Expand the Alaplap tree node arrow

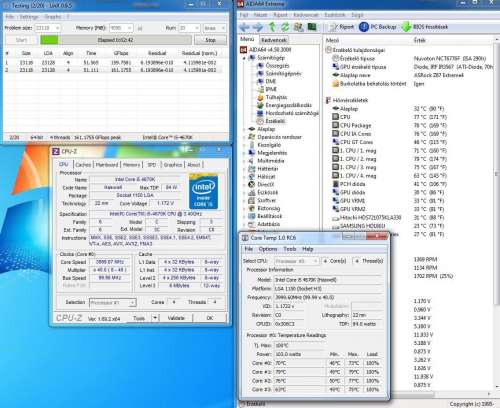point(244,129)
